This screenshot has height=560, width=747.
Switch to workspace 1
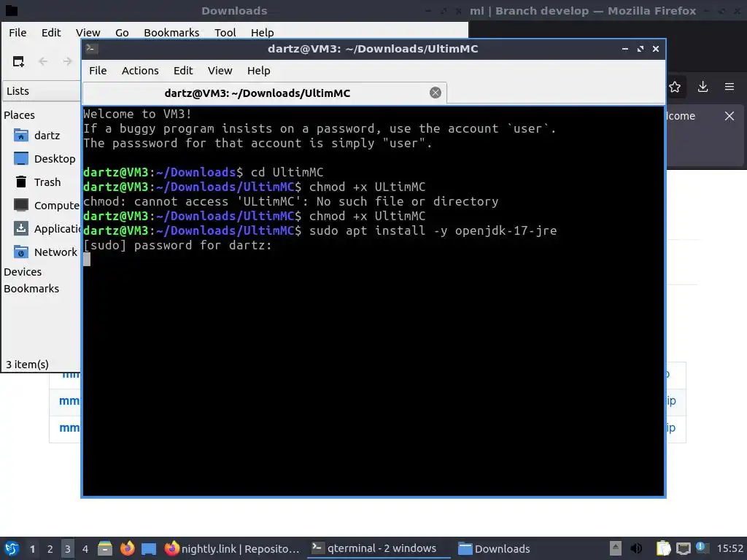pyautogui.click(x=32, y=548)
